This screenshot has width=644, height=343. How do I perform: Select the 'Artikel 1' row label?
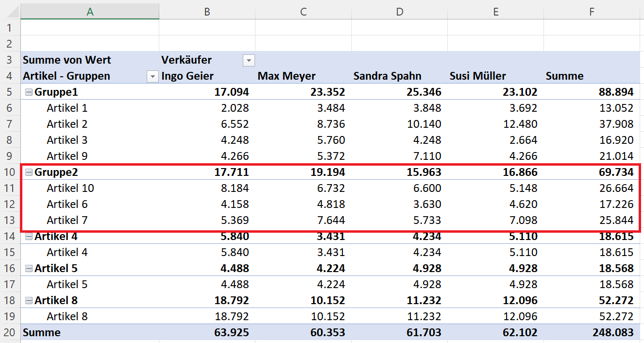67,108
